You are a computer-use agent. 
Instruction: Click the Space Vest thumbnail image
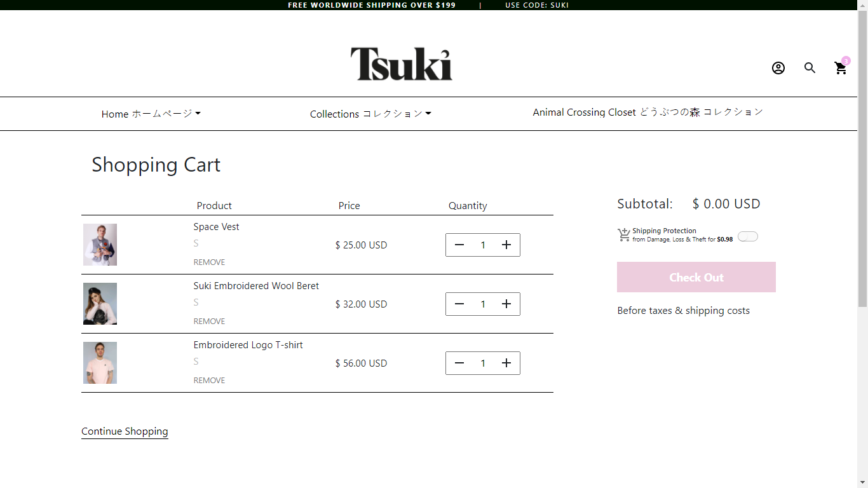point(100,245)
